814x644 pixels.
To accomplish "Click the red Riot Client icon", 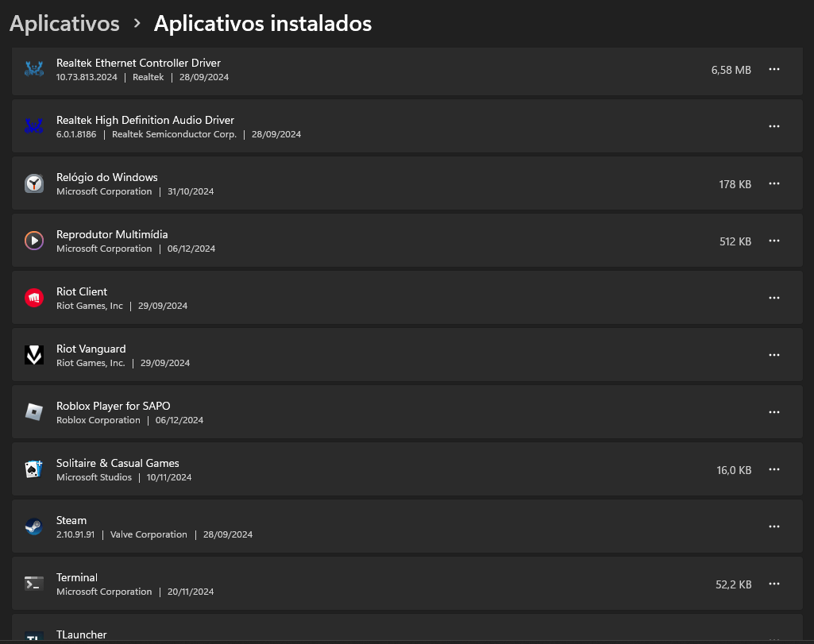I will (34, 298).
